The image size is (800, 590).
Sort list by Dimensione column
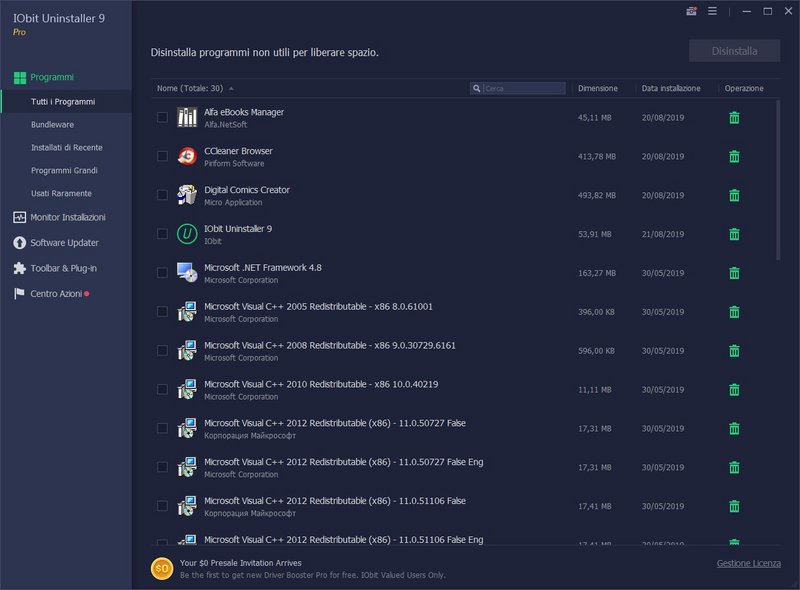(x=597, y=88)
